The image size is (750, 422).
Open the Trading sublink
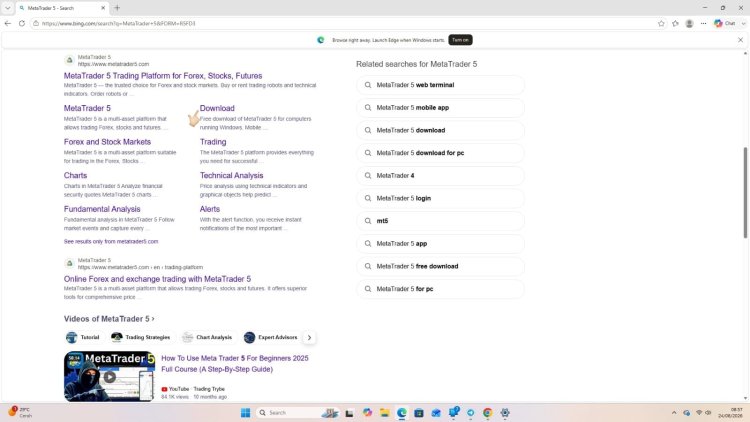click(x=213, y=142)
